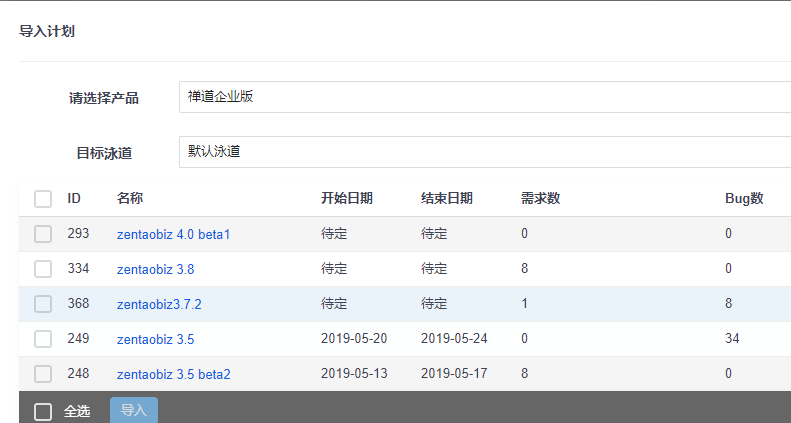This screenshot has height=423, width=791.
Task: Click the 导入 import button
Action: (134, 410)
